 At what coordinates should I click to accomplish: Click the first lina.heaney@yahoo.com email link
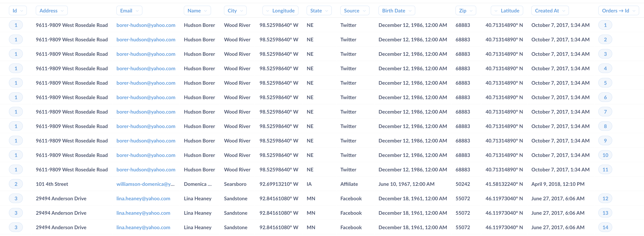click(x=143, y=198)
